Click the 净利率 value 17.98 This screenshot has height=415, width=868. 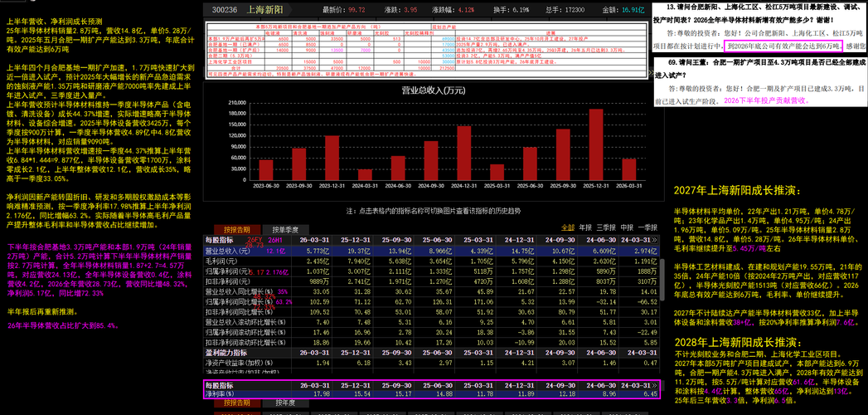tap(322, 394)
